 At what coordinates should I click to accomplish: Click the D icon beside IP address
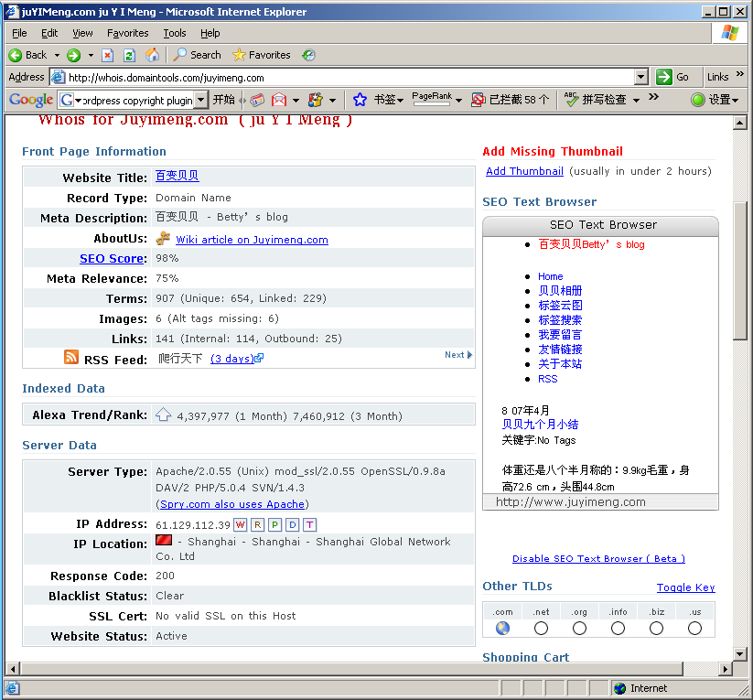[293, 524]
